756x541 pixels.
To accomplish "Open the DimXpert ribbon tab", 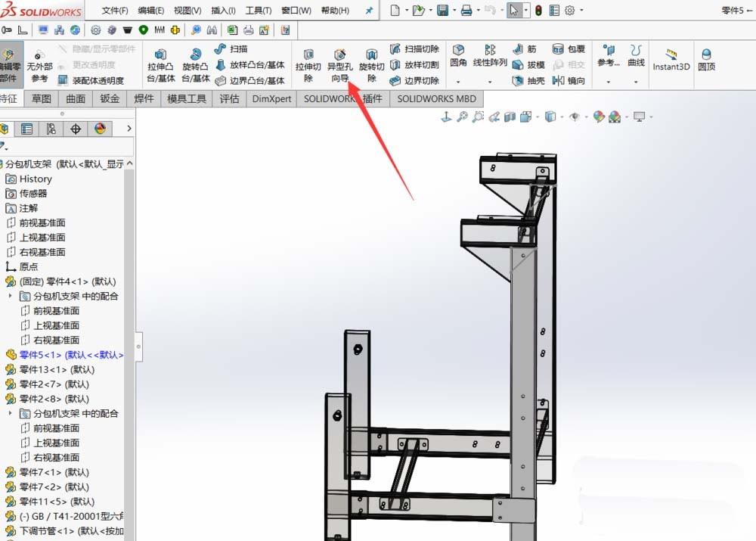I will [271, 98].
